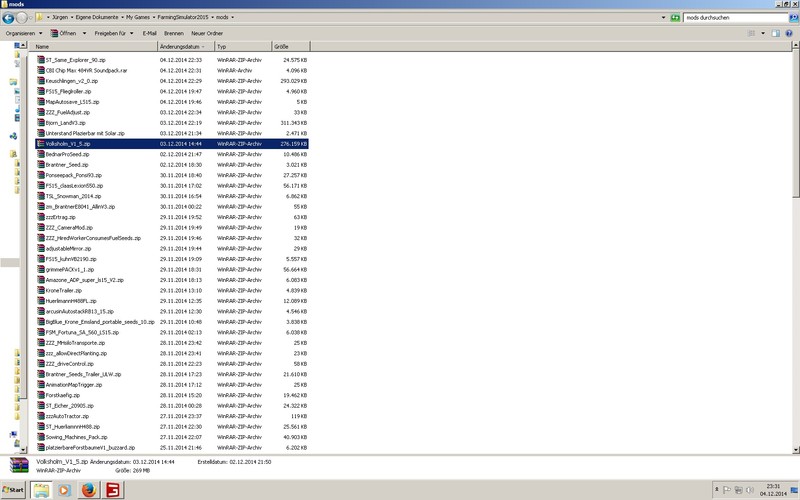The height and width of the screenshot is (500, 800).
Task: Expand the arrow next to Öffnen
Action: pos(84,33)
